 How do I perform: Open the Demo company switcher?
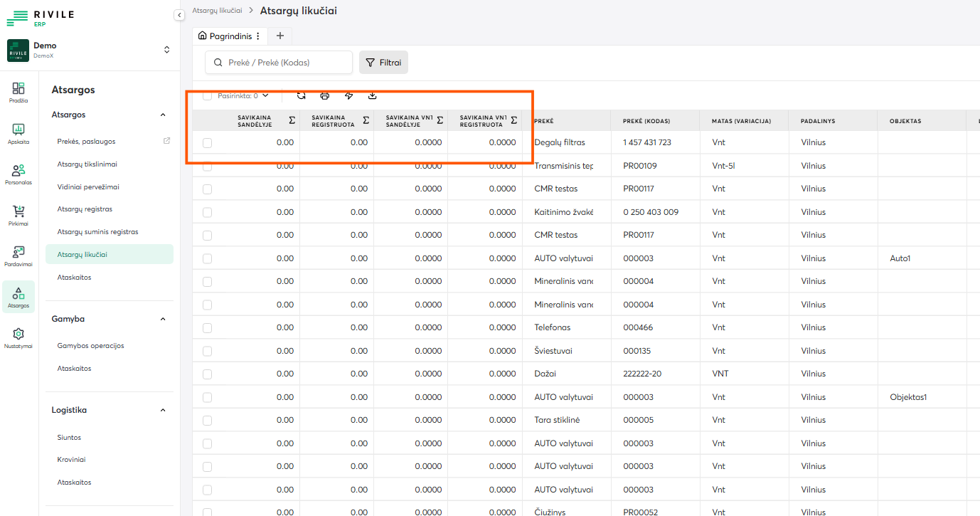click(x=166, y=50)
